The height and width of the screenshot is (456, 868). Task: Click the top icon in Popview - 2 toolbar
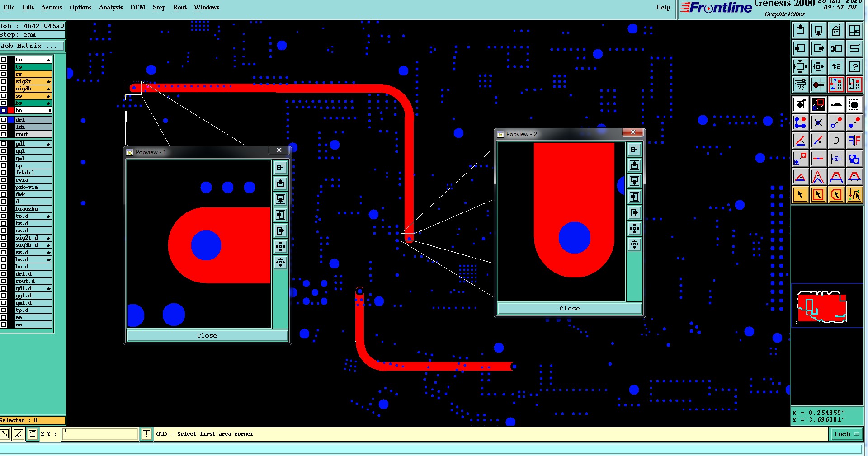(x=634, y=149)
